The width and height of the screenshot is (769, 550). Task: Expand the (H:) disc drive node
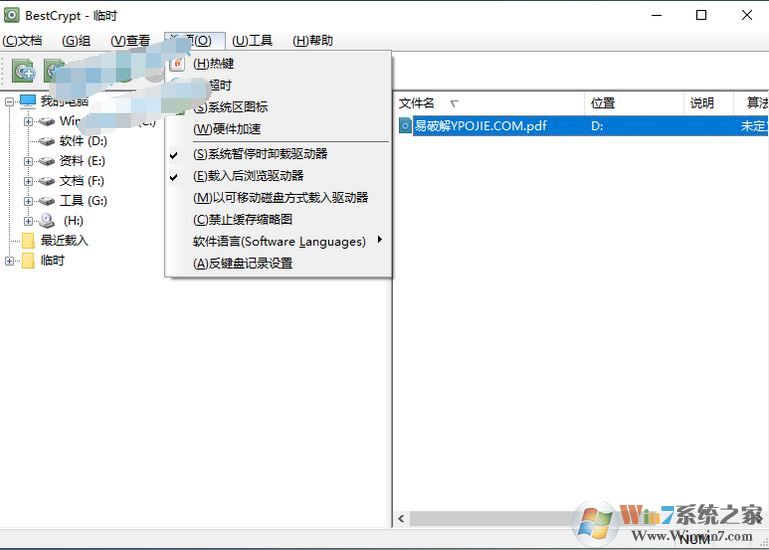(28, 221)
